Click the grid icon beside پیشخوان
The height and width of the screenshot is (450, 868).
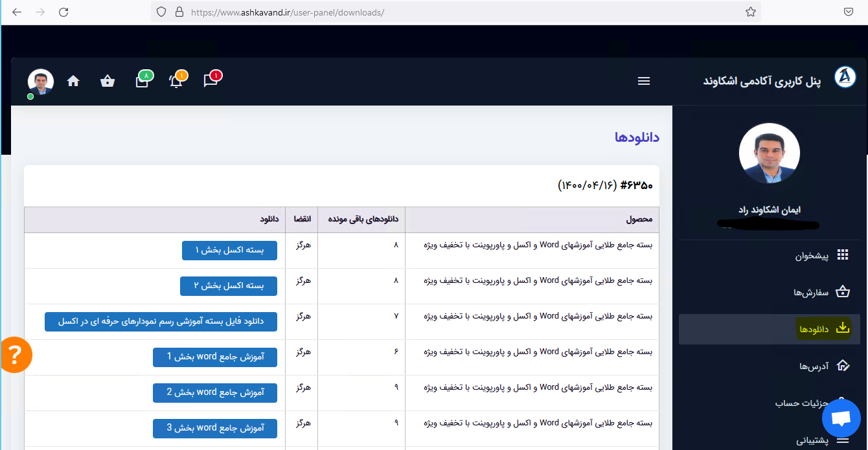(x=842, y=255)
